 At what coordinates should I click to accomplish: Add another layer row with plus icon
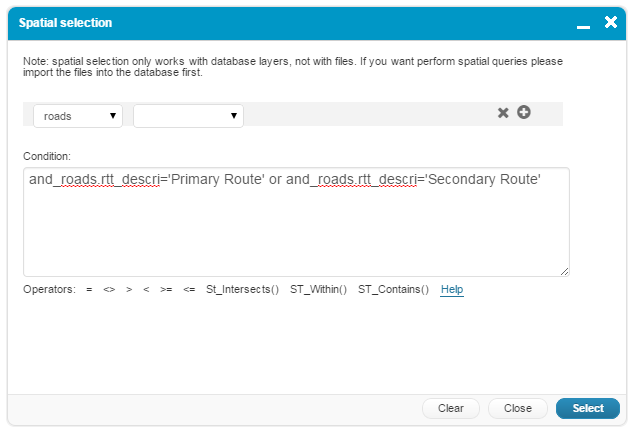(x=523, y=112)
